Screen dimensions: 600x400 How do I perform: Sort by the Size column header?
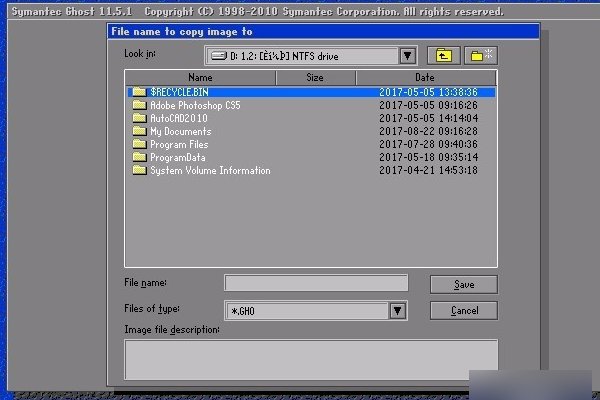click(315, 78)
